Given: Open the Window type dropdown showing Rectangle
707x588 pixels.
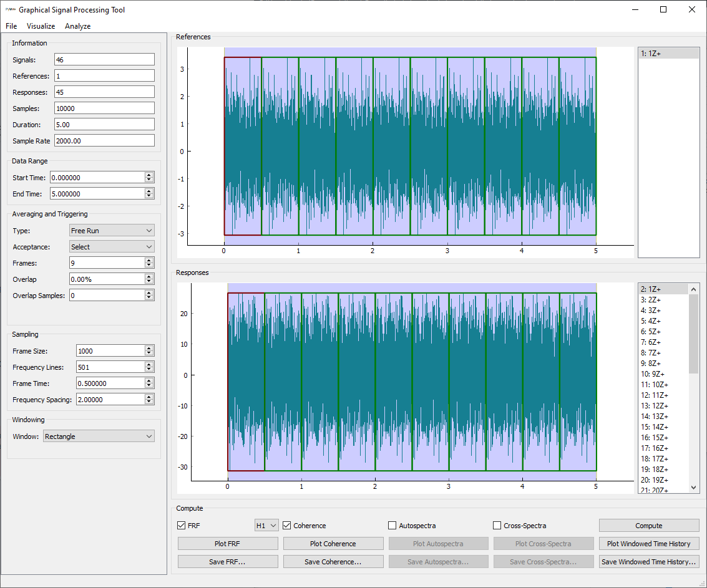Looking at the screenshot, I should coord(99,436).
